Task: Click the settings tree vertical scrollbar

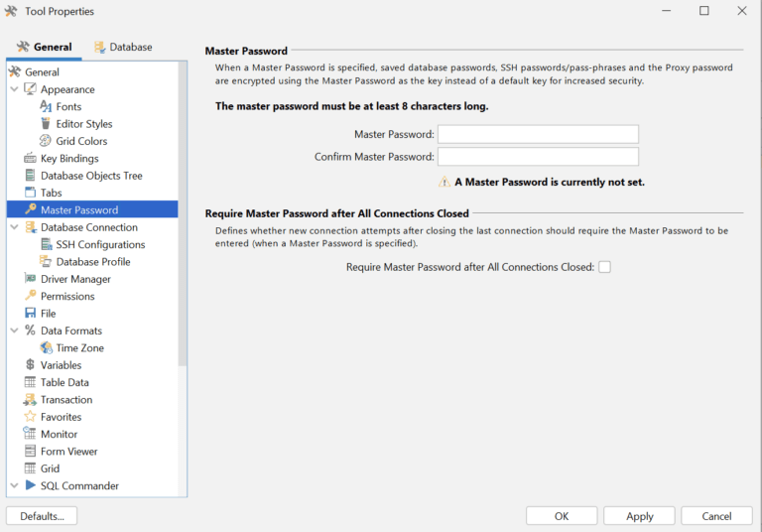Action: click(182, 218)
